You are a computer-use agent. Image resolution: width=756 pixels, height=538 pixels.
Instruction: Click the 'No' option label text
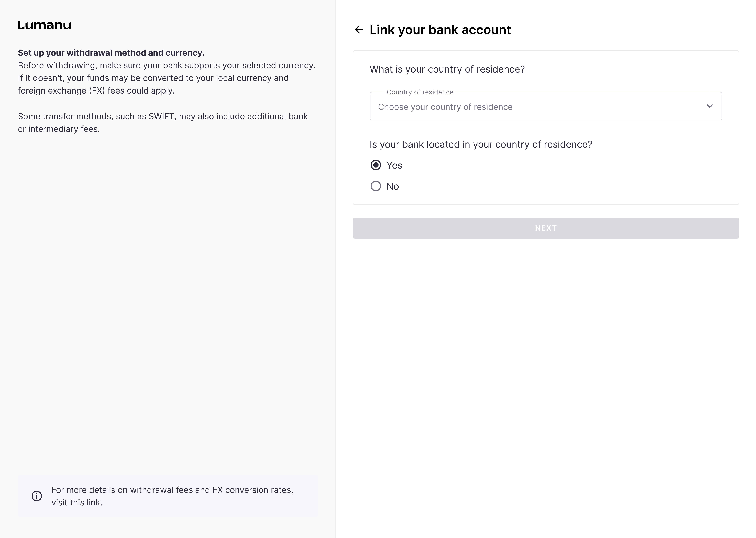click(x=393, y=187)
